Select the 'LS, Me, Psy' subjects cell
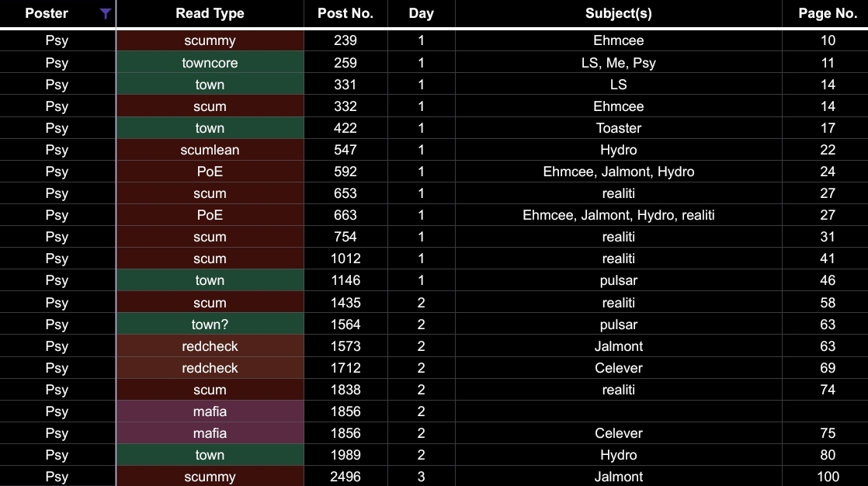This screenshot has width=868, height=486. 619,63
